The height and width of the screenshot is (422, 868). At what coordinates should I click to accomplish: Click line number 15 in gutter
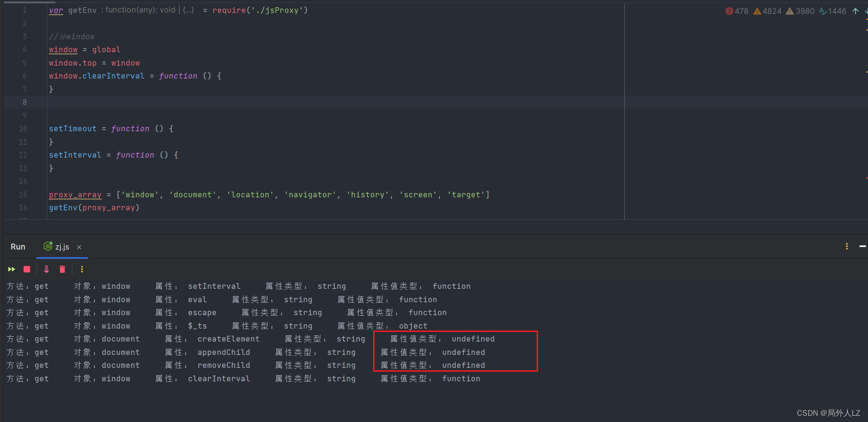[x=23, y=194]
